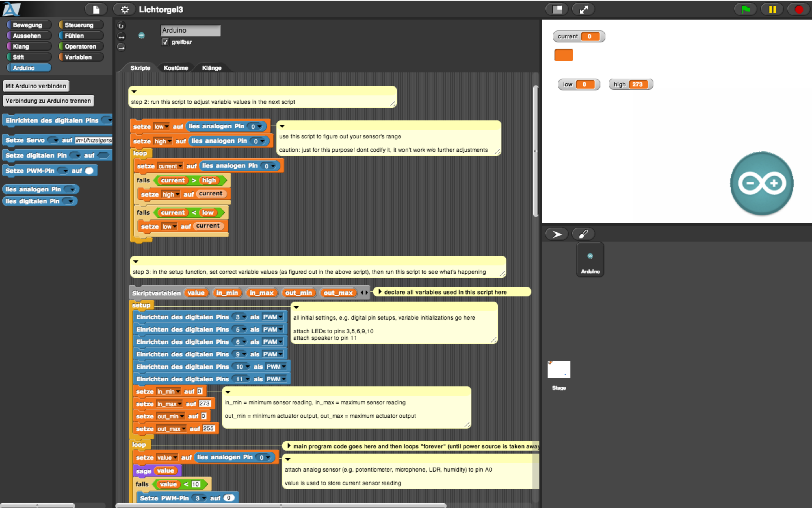Select the Skripte tab
This screenshot has width=812, height=508.
(140, 67)
